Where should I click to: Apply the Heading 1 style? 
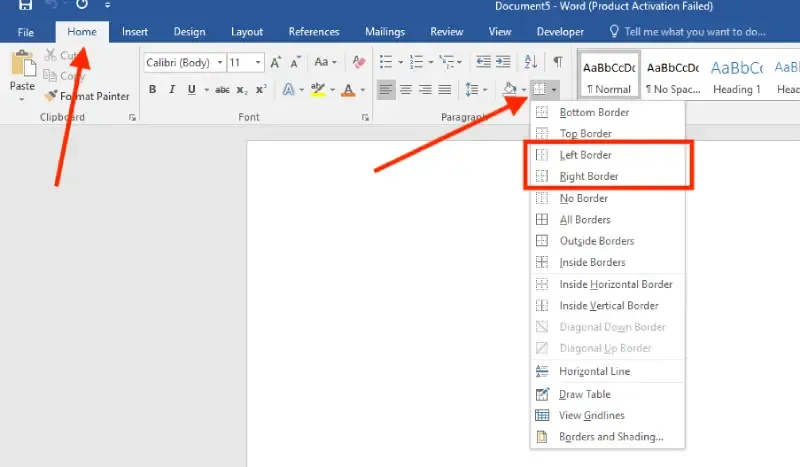[x=737, y=77]
